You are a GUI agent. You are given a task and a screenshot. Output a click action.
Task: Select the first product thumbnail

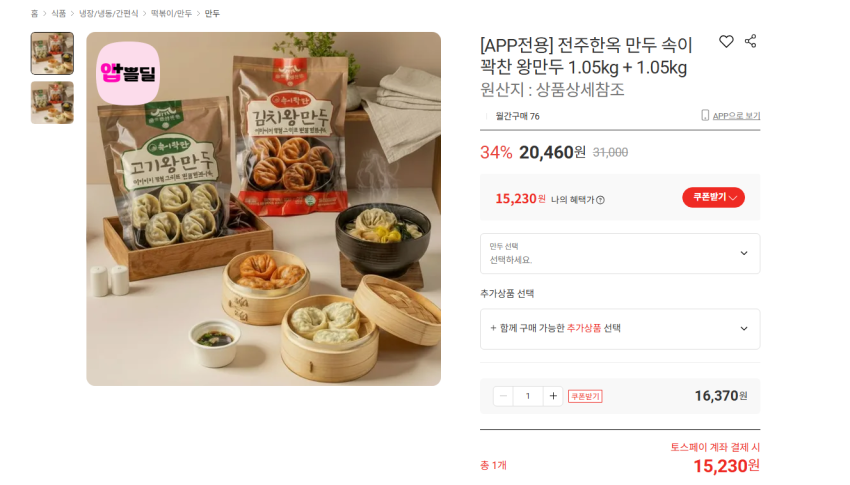52,53
